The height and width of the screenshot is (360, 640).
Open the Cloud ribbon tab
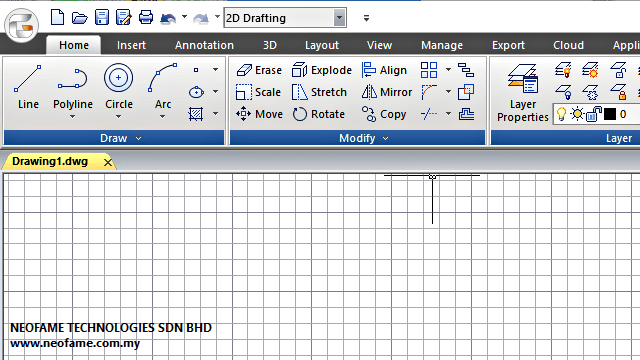pos(568,45)
